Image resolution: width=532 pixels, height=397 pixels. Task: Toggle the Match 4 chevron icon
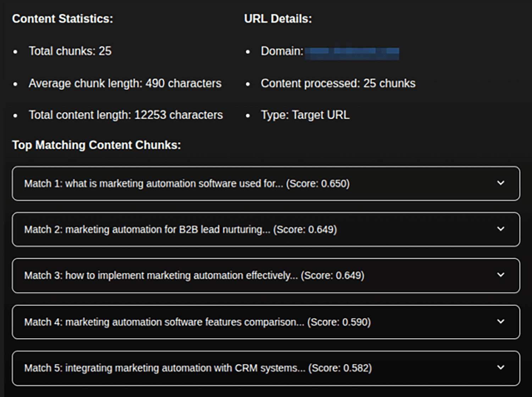tap(500, 321)
